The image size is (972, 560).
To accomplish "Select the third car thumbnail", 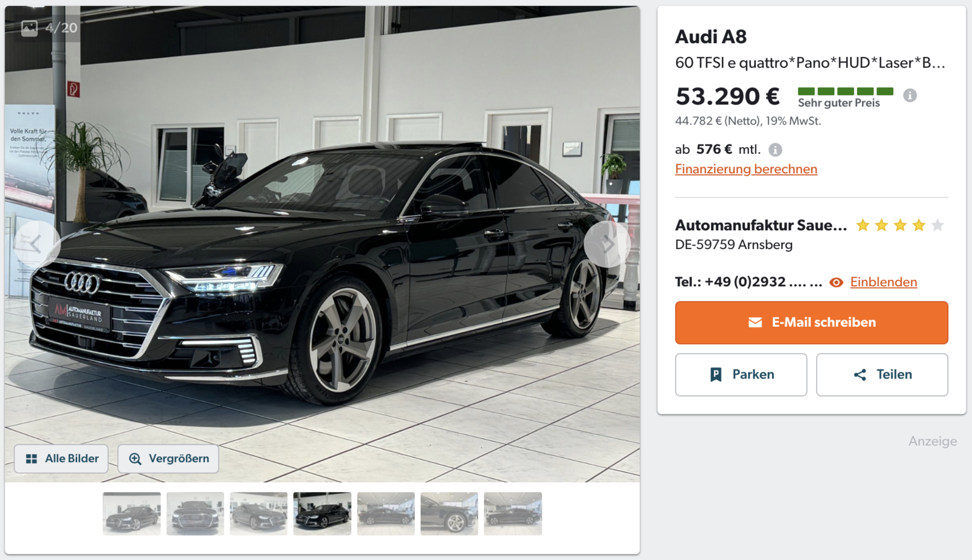I will [x=259, y=514].
